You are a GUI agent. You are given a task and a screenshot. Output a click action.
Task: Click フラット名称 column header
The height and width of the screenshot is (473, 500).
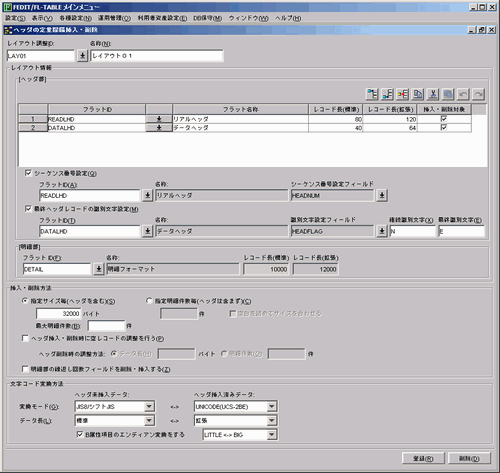240,109
